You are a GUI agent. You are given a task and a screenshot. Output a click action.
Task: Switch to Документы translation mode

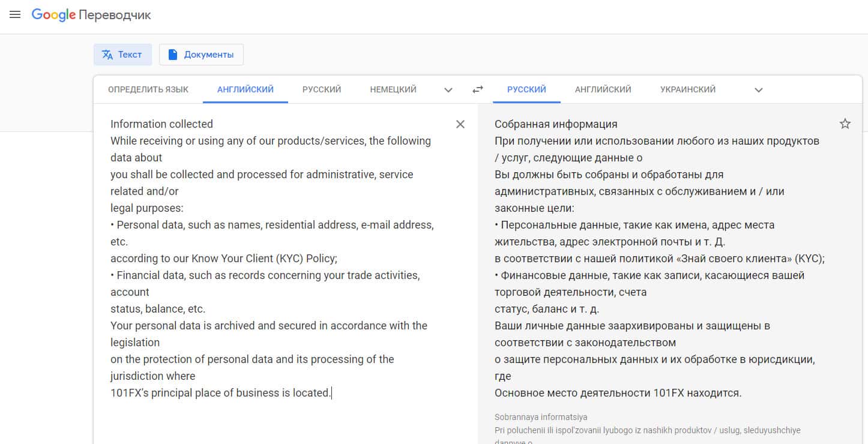click(x=201, y=55)
